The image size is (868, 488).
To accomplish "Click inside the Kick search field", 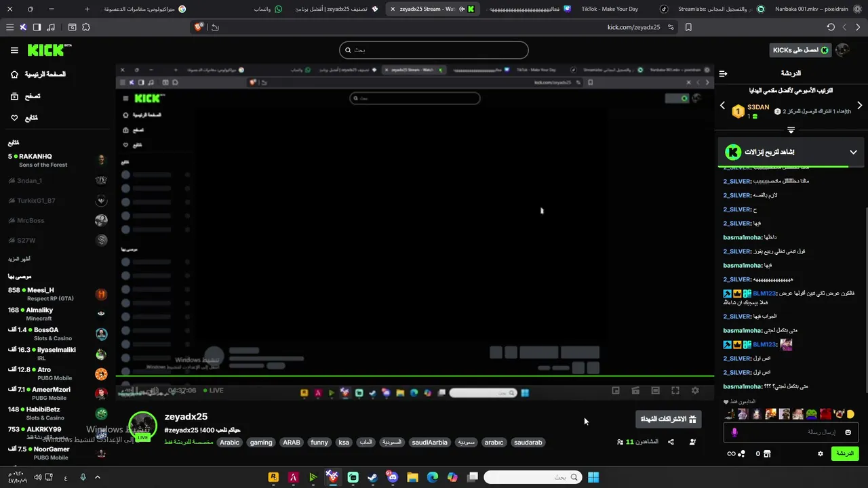I will (434, 50).
